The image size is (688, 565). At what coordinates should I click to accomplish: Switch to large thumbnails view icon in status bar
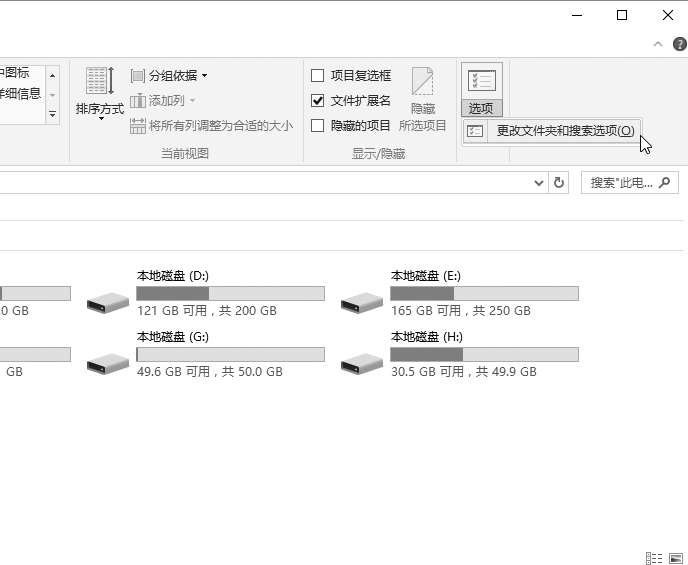pos(676,558)
